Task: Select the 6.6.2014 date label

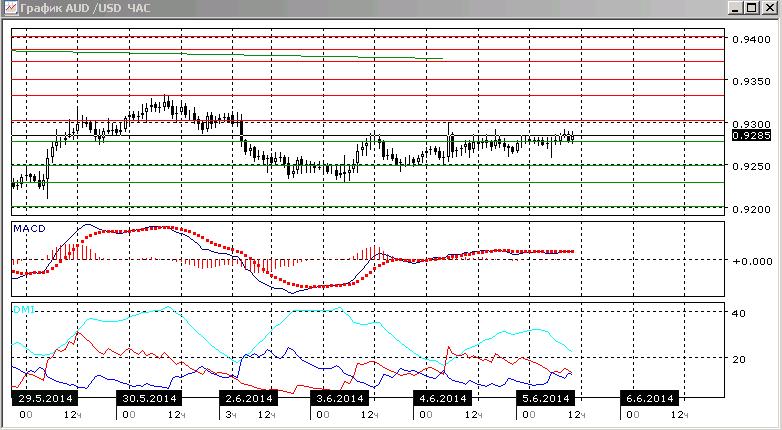Action: point(649,398)
